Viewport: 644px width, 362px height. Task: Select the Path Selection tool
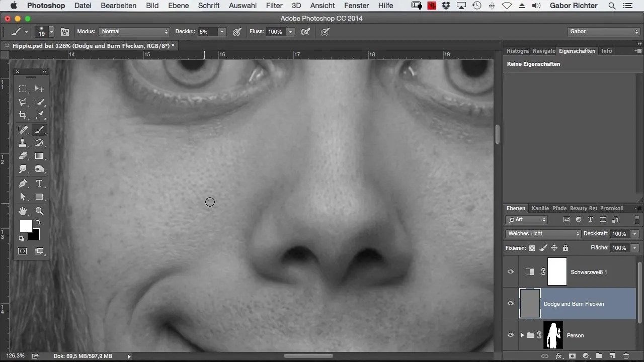point(23,197)
